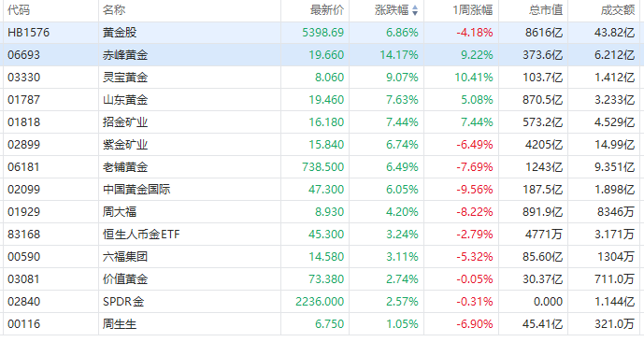Sort by 成交额 column header
The width and height of the screenshot is (644, 342).
point(618,10)
